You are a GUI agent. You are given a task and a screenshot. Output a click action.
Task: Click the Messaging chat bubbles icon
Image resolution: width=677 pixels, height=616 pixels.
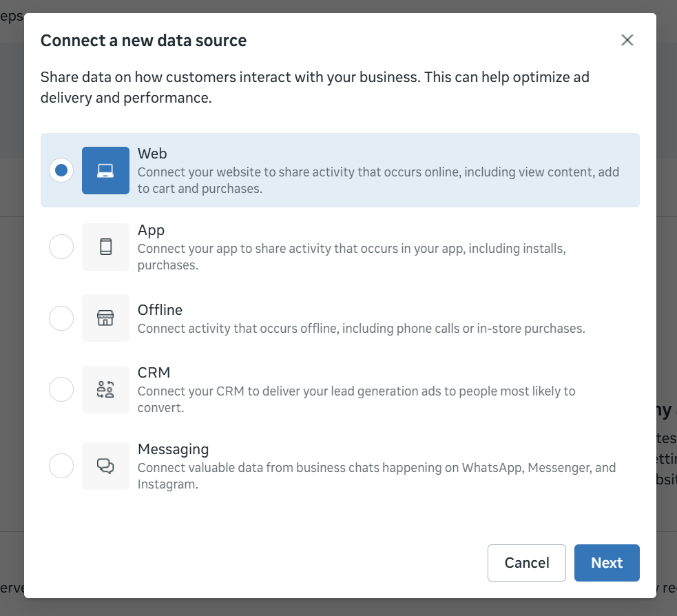[x=105, y=466]
